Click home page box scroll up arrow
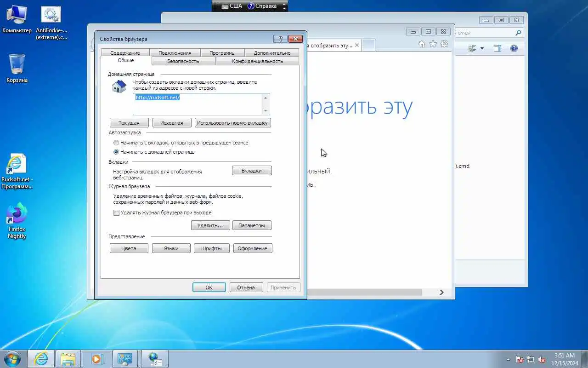Image resolution: width=588 pixels, height=368 pixels. (x=265, y=98)
